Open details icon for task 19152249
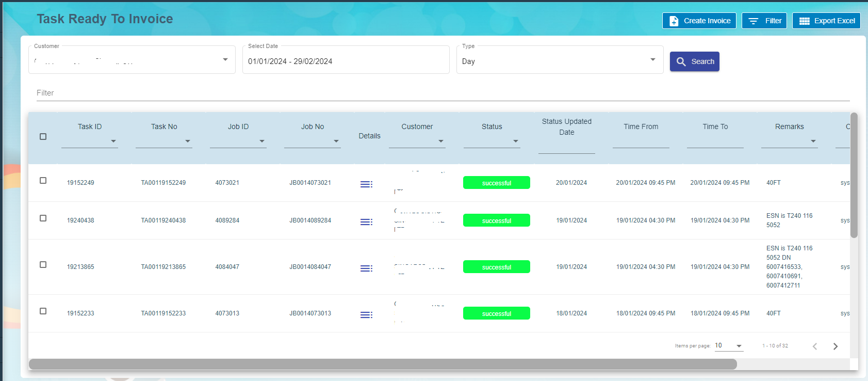The width and height of the screenshot is (868, 381). pos(366,184)
